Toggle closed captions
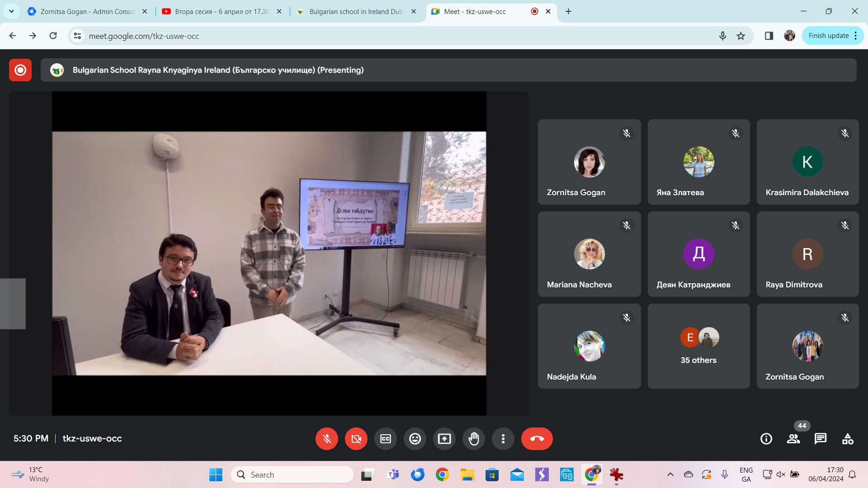Viewport: 868px width, 488px height. click(386, 439)
